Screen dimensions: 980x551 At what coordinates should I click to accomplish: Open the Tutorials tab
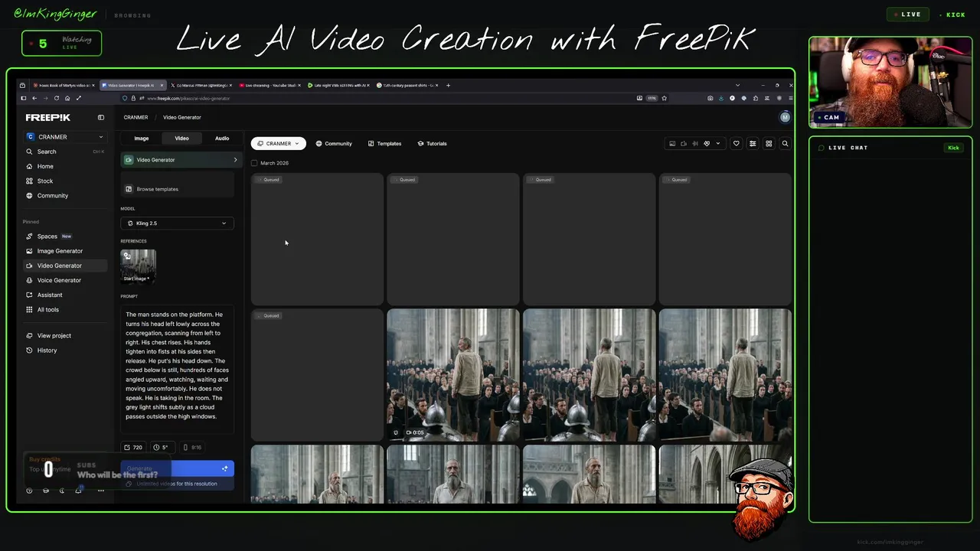432,143
